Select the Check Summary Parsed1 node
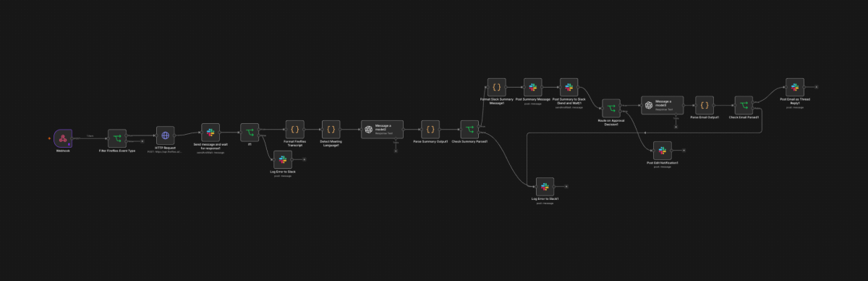This screenshot has height=281, width=868. pyautogui.click(x=469, y=130)
